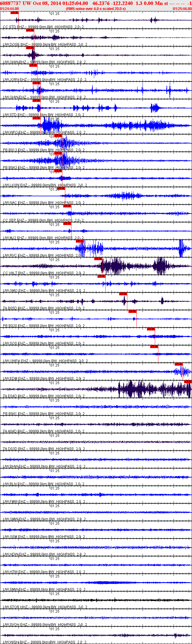This screenshot has height=644, width=192.
Task: Select the UW BHW EHZ trace label
Action: 44,466
